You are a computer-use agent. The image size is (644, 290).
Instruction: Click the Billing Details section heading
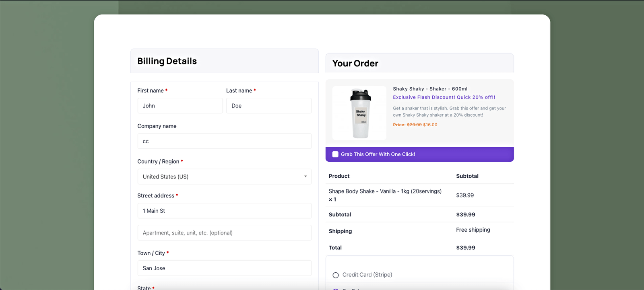point(167,61)
